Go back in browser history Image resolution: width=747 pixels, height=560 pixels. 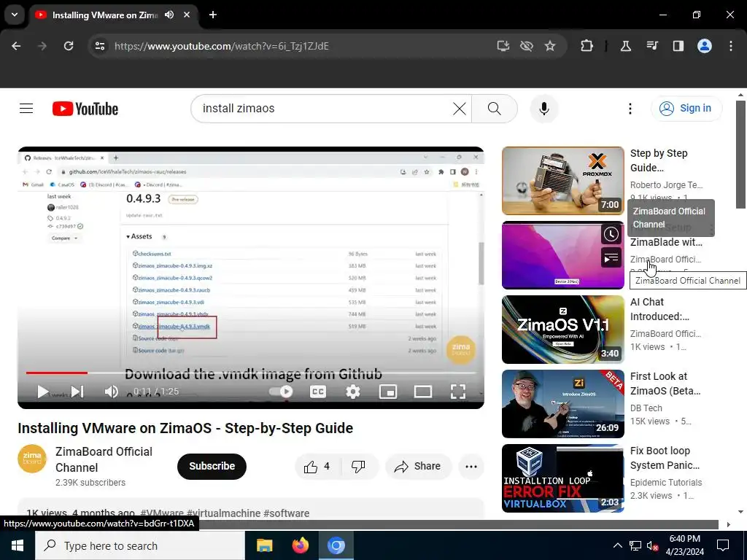pos(16,46)
